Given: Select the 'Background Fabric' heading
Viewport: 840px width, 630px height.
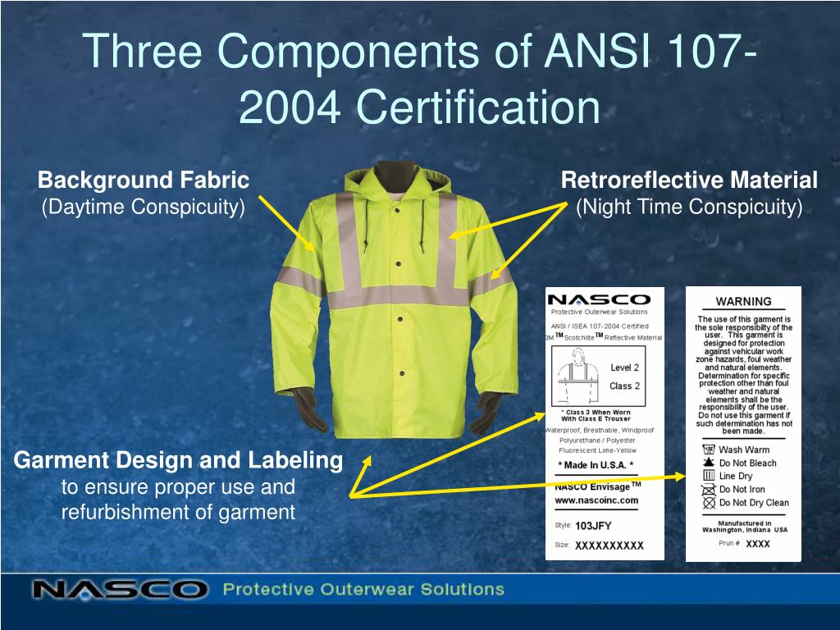Looking at the screenshot, I should 143,180.
